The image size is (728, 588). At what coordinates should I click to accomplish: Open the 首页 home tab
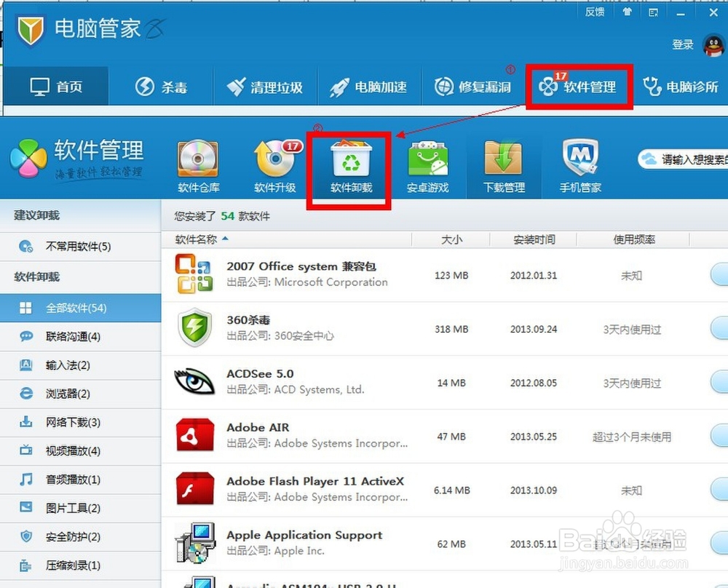[56, 87]
